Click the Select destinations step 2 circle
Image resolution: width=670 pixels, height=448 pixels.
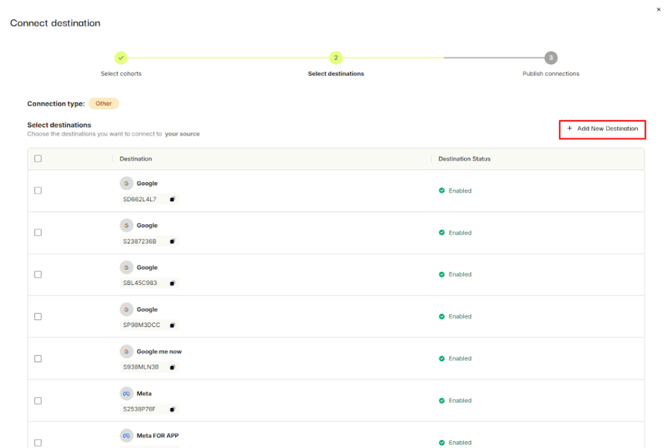(336, 58)
